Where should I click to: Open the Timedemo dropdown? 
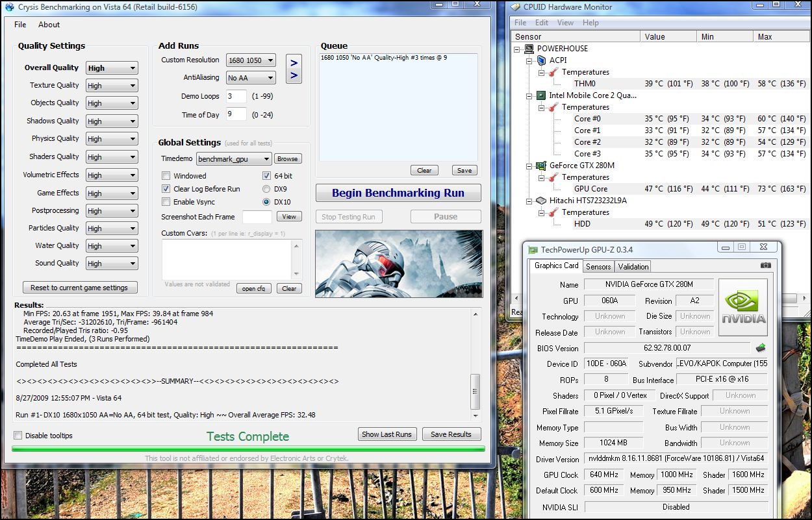[x=234, y=159]
